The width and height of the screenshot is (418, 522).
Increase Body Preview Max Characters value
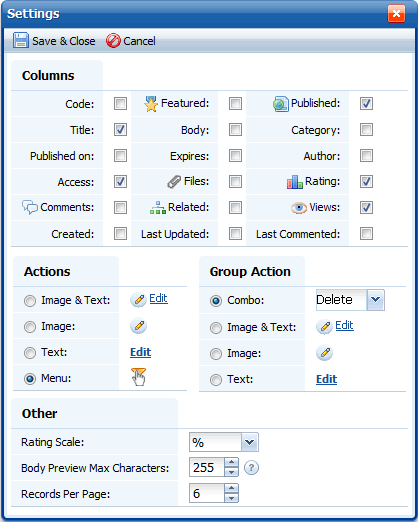point(231,462)
